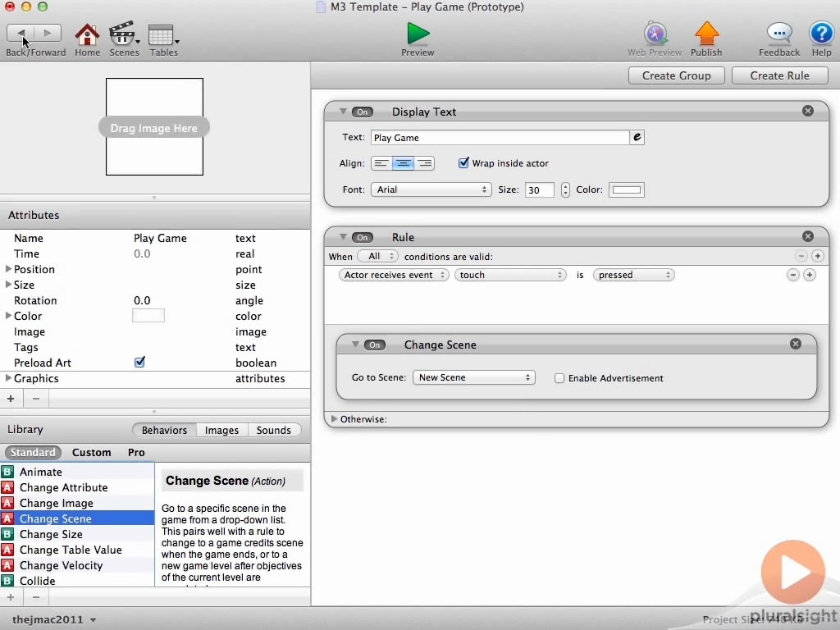840x630 pixels.
Task: Click the Create Rule button
Action: coord(779,75)
